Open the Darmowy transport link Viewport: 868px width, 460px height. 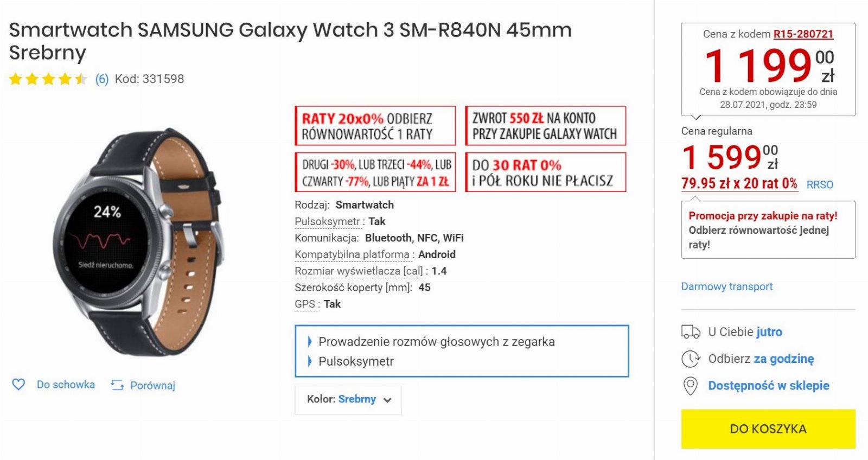(727, 286)
